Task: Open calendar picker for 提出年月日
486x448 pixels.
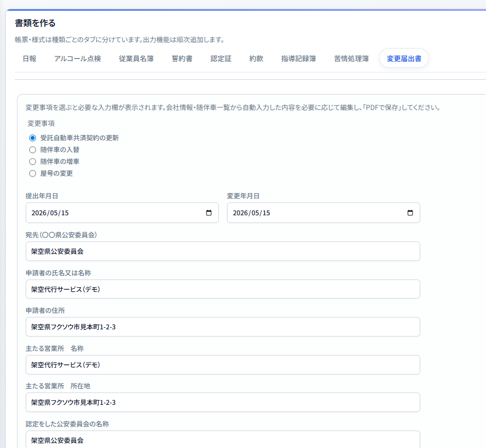Action: click(x=209, y=213)
